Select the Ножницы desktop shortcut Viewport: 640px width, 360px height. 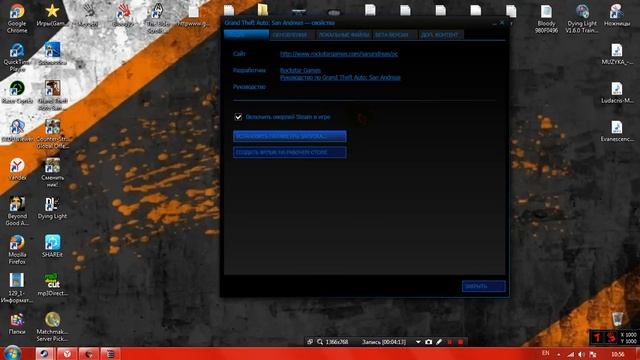[616, 16]
